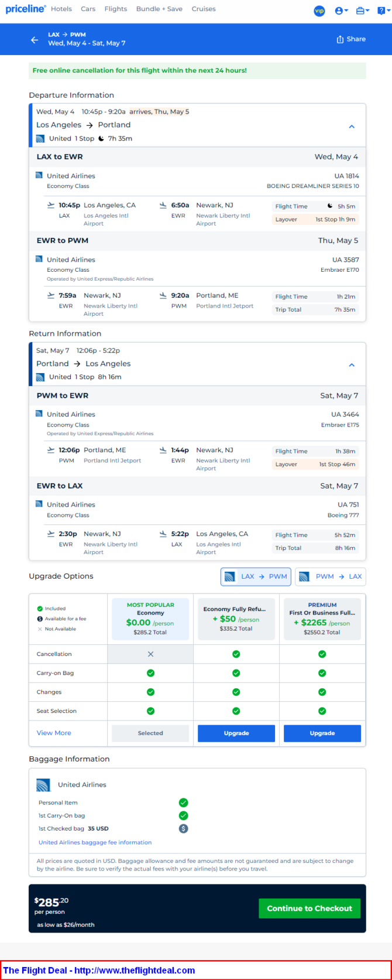
Task: Open the Cruises menu item
Action: click(x=204, y=9)
